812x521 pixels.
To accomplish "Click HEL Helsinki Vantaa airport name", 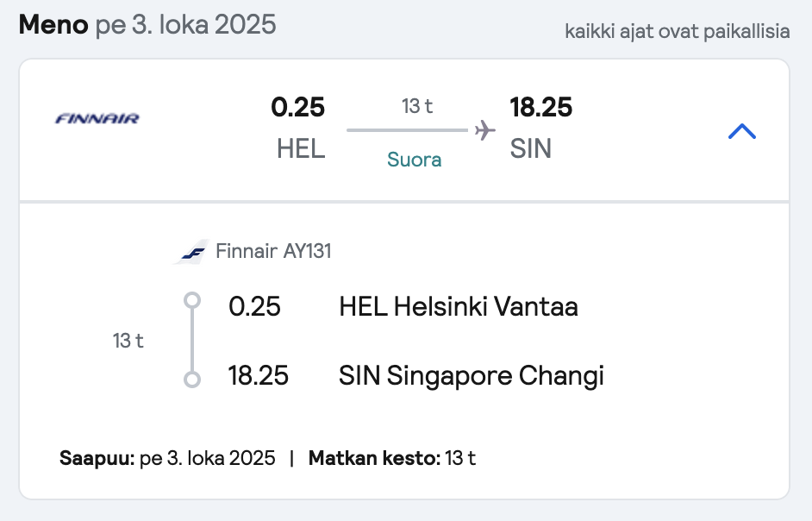I will coord(459,306).
